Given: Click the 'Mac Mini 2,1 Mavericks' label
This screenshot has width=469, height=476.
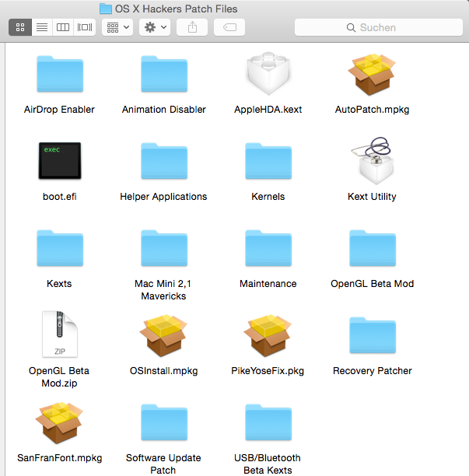Looking at the screenshot, I should point(163,289).
